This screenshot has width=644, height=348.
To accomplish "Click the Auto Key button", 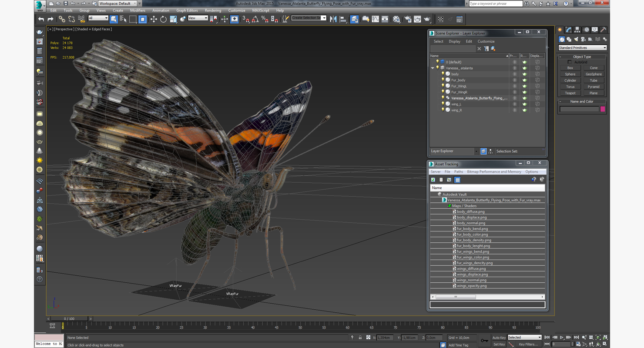I will coord(499,338).
